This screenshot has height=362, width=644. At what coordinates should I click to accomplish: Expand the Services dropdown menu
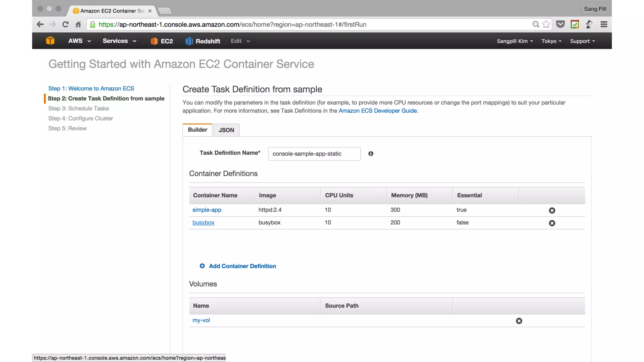[119, 41]
